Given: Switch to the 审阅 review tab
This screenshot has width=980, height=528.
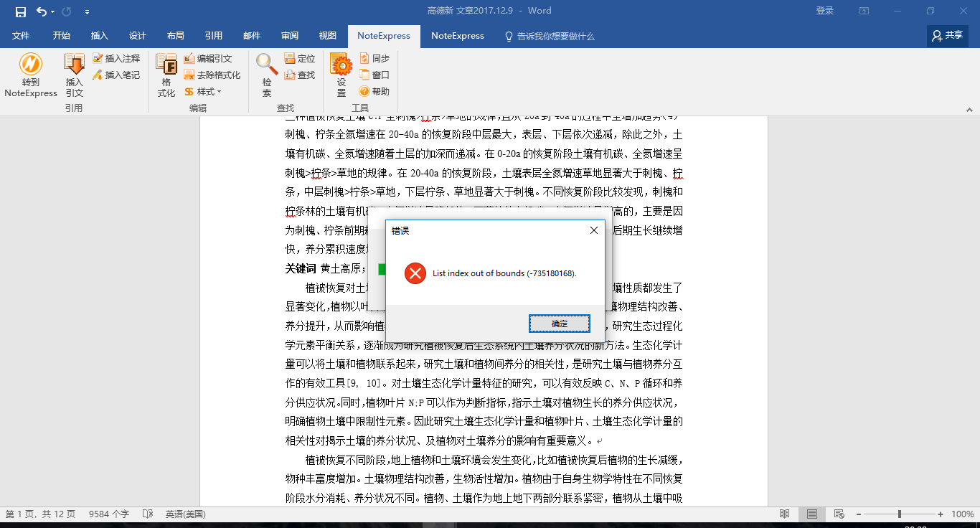Looking at the screenshot, I should click(290, 36).
